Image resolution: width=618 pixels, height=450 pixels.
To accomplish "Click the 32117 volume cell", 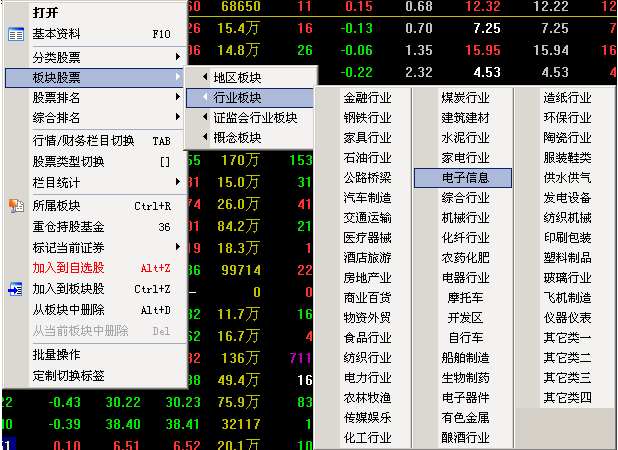I will (241, 424).
